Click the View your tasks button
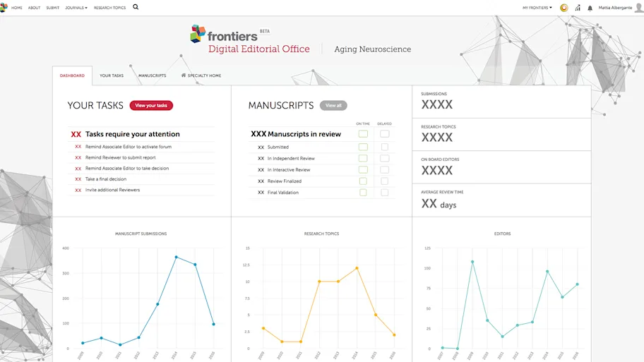The image size is (644, 362). [x=151, y=105]
